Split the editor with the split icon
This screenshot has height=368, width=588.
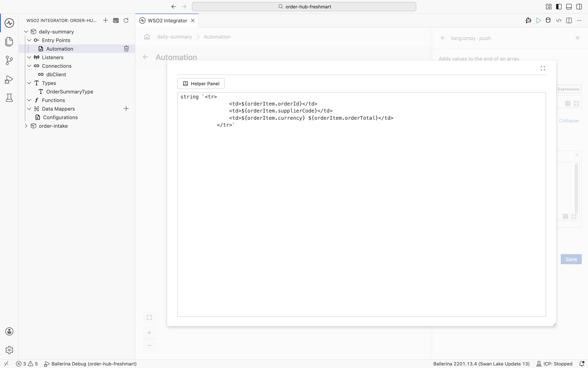tap(569, 20)
